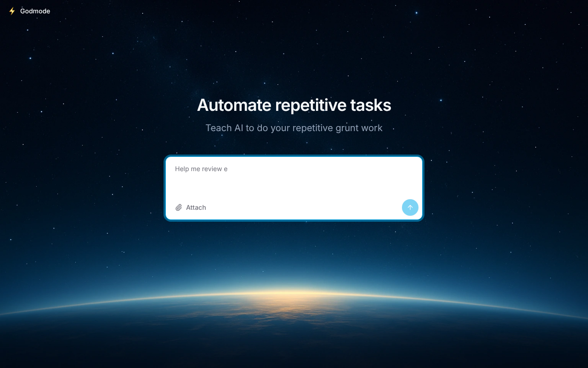This screenshot has height=368, width=588.
Task: Click the Attach button label
Action: (196, 207)
